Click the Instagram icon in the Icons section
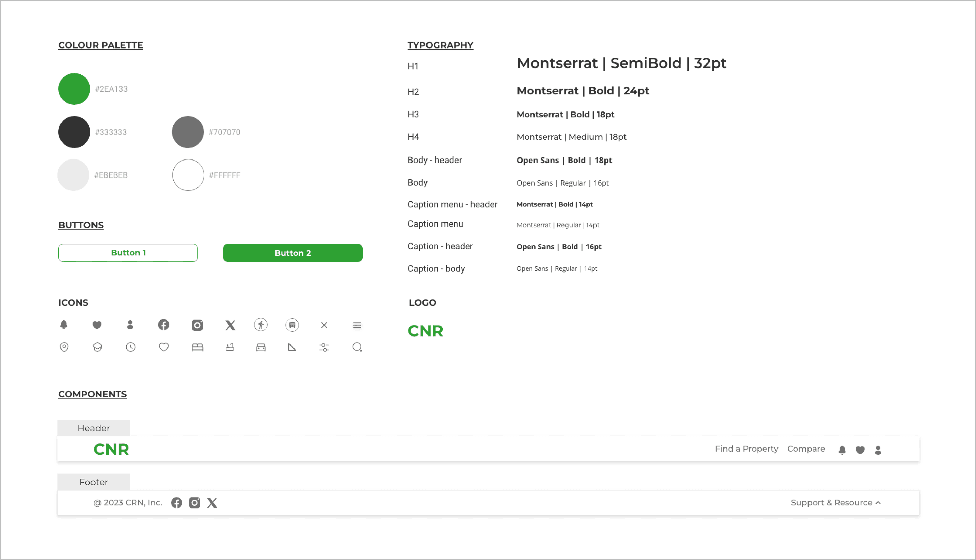The image size is (976, 560). [x=197, y=325]
